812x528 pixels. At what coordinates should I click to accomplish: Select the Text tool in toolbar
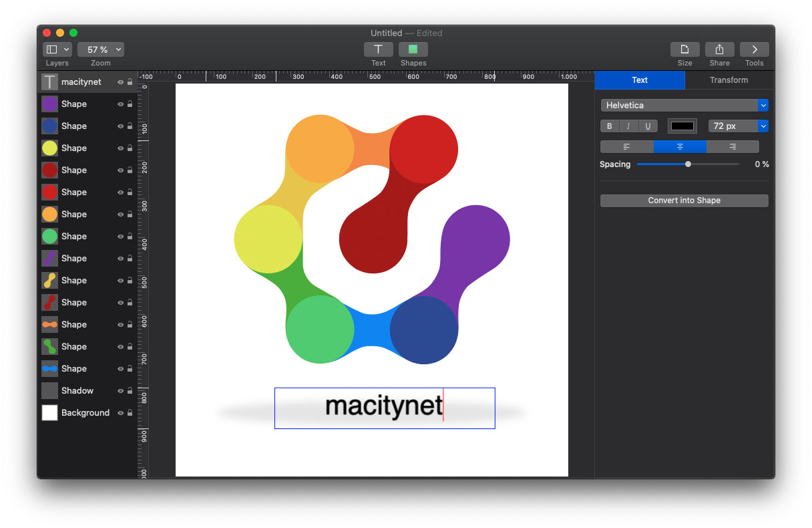click(x=378, y=49)
